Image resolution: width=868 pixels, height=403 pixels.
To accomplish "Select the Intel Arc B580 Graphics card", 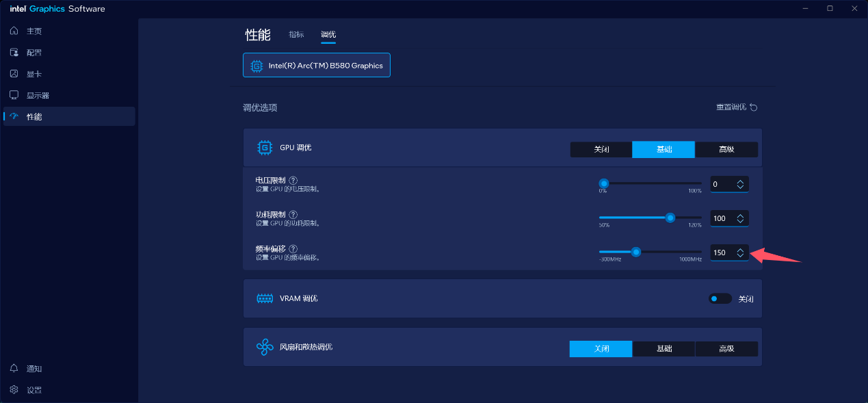I will (x=317, y=66).
